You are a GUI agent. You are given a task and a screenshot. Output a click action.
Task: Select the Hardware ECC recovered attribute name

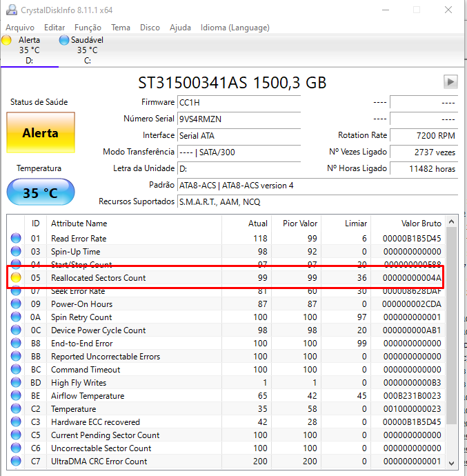coord(95,422)
